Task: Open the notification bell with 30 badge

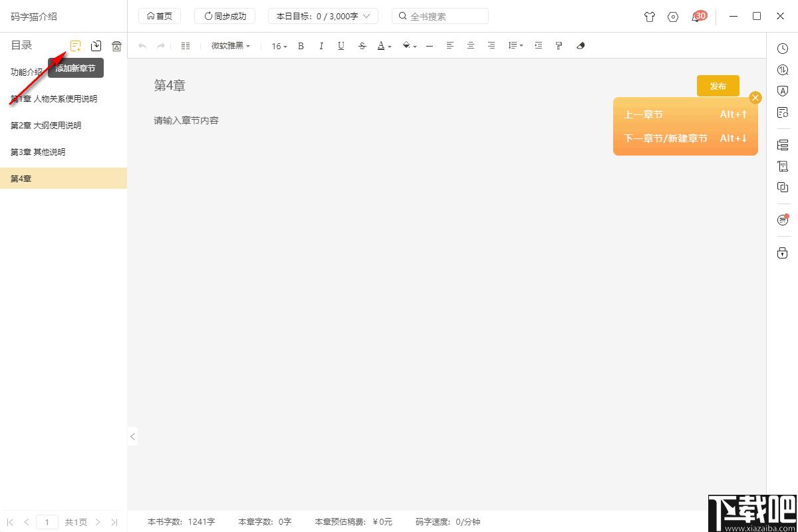Action: pos(698,16)
